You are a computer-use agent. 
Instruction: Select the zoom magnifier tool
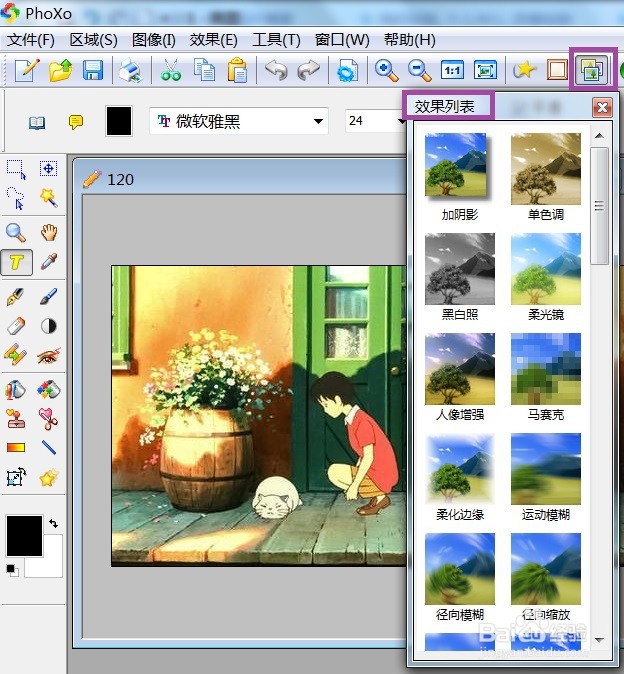point(16,233)
